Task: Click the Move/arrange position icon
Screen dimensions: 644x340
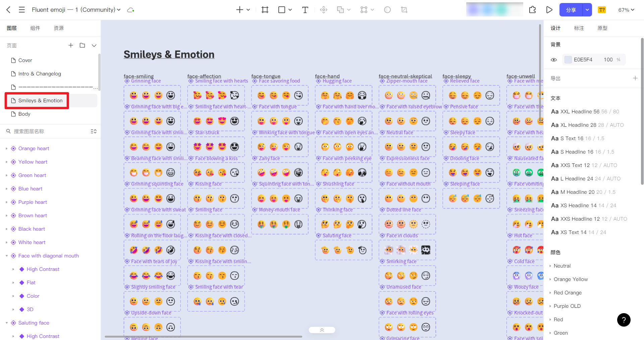Action: point(324,10)
